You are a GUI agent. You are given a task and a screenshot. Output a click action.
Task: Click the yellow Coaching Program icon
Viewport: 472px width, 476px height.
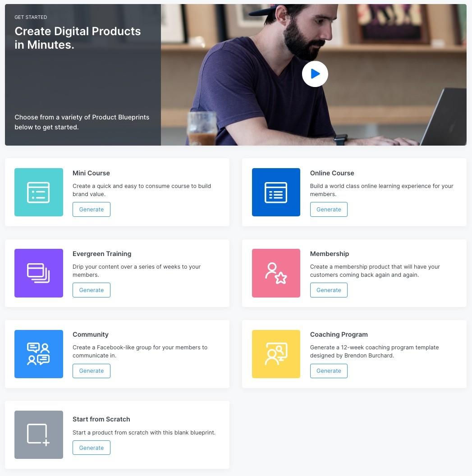tap(276, 354)
